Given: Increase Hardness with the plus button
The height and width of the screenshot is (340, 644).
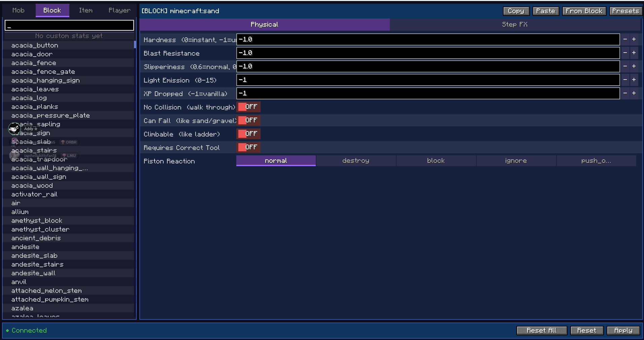Looking at the screenshot, I should pos(634,39).
